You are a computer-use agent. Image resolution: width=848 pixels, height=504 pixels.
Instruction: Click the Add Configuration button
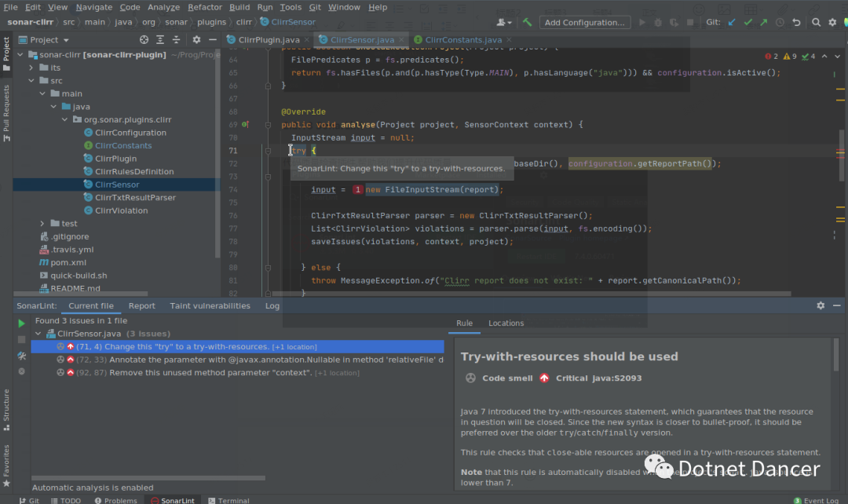pyautogui.click(x=584, y=23)
